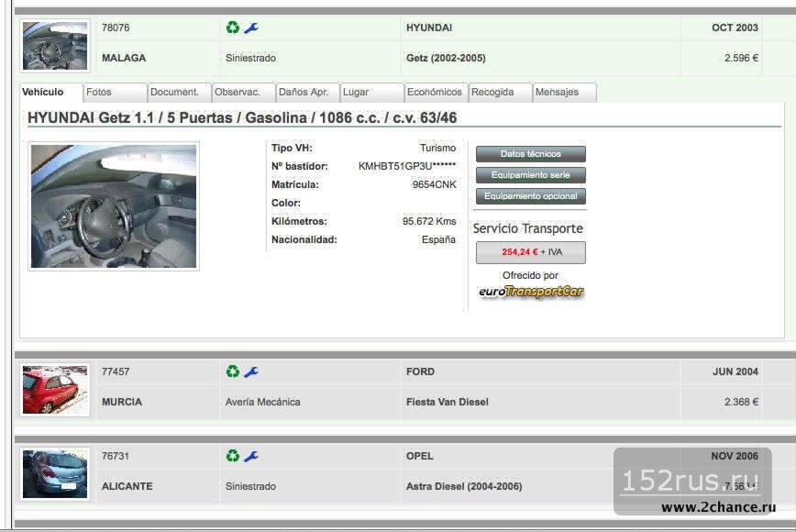Click the green recycle icon for Ford 77457
Image resolution: width=796 pixels, height=532 pixels.
233,371
